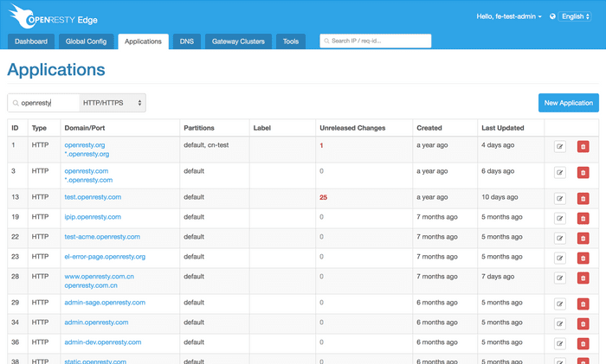Image resolution: width=606 pixels, height=364 pixels.
Task: Open the admin-dev.openresty.com link
Action: click(x=103, y=342)
